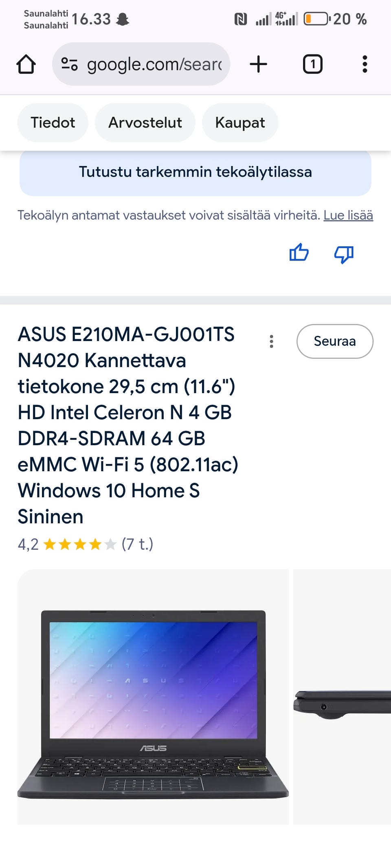Open a new tab with plus icon
This screenshot has width=391, height=868.
point(258,64)
